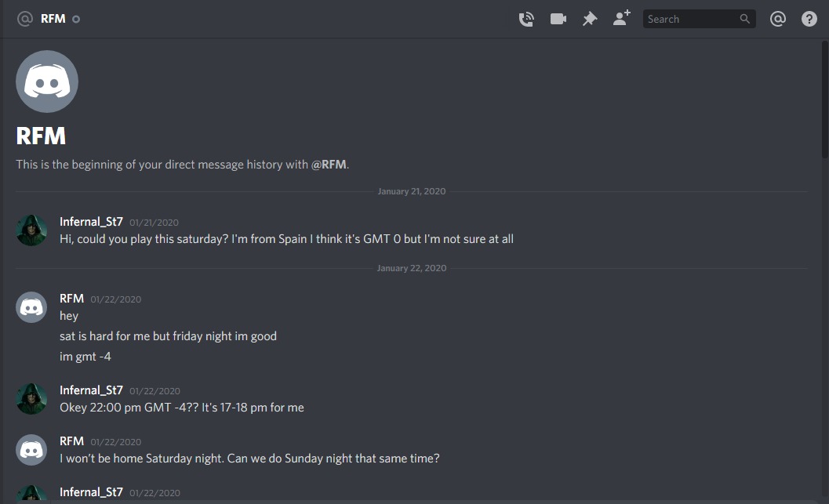The width and height of the screenshot is (829, 504).
Task: Click the RFM title in header bar
Action: (53, 19)
